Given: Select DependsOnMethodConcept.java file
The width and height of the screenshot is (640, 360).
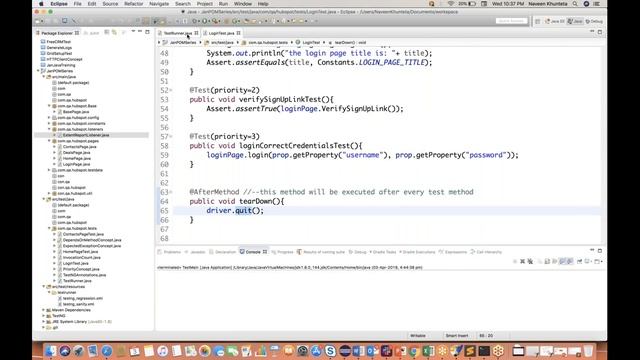Looking at the screenshot, I should (x=92, y=240).
